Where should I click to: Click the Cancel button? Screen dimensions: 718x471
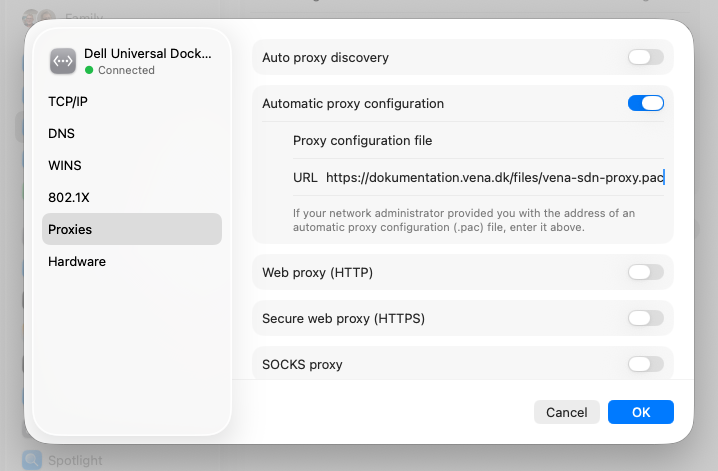566,412
